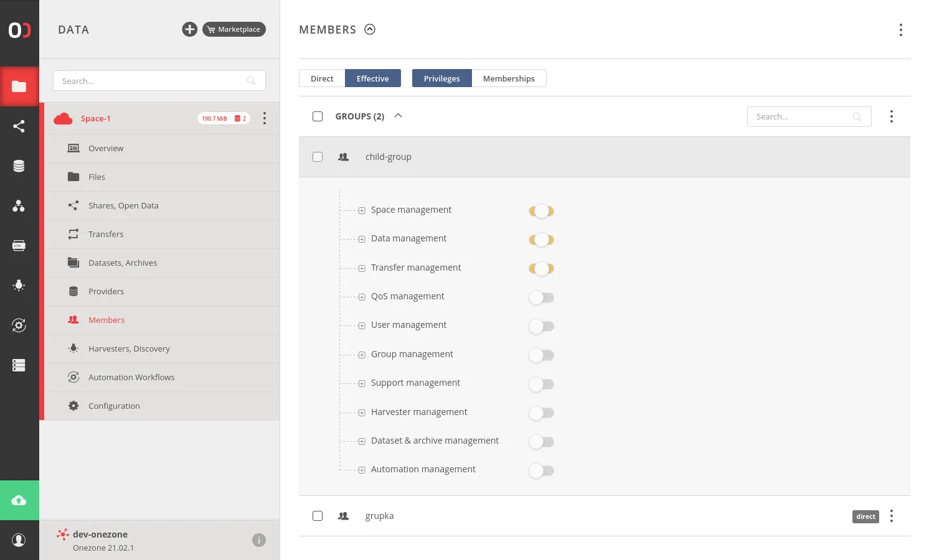Click the plus icon beside Marketplace
The height and width of the screenshot is (560, 929).
pyautogui.click(x=189, y=29)
